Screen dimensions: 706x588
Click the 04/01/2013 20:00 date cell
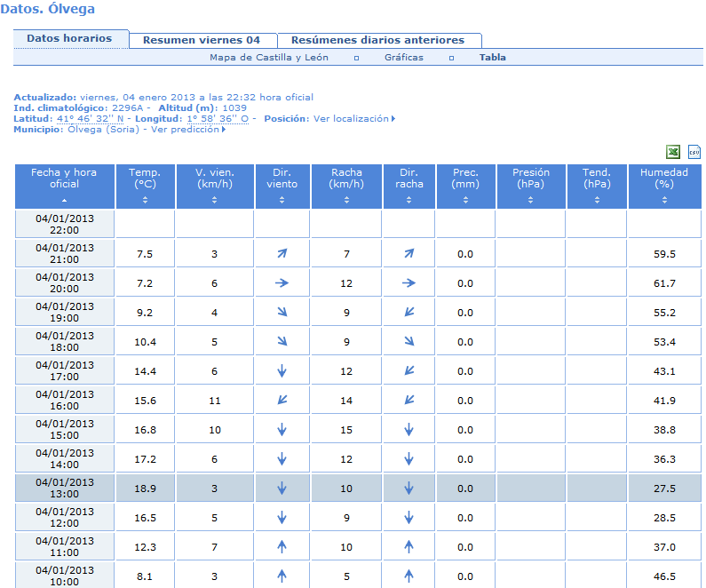[x=65, y=282]
